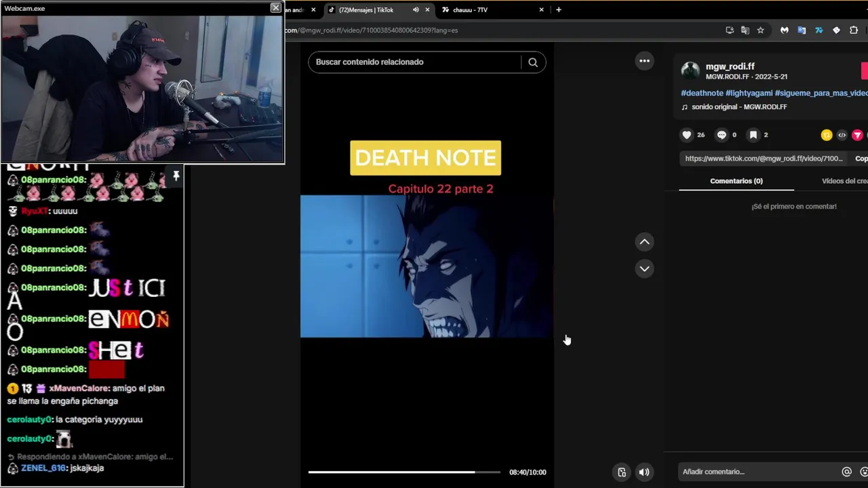
Task: Click the embed code icon
Action: pos(842,135)
